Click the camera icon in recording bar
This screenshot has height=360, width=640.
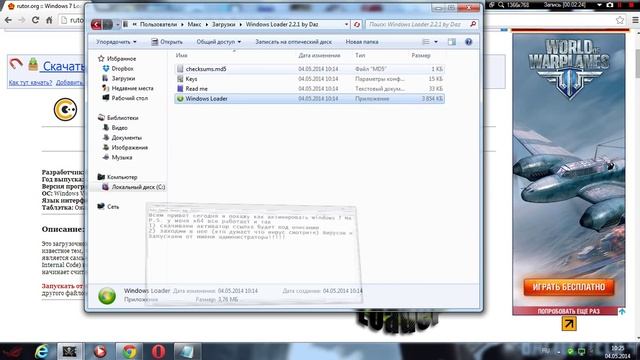[x=610, y=4]
